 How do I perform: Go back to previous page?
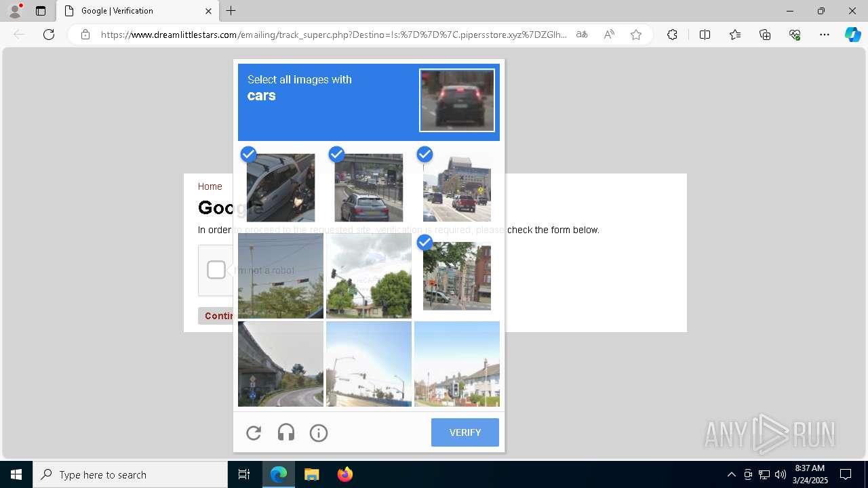[x=19, y=35]
